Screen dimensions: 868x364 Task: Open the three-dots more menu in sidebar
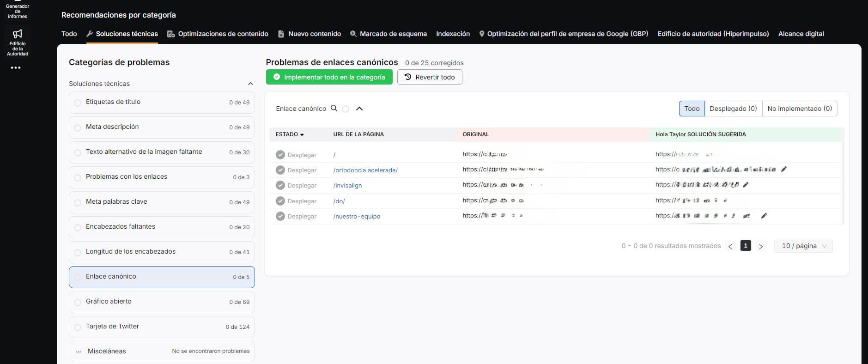(x=16, y=68)
